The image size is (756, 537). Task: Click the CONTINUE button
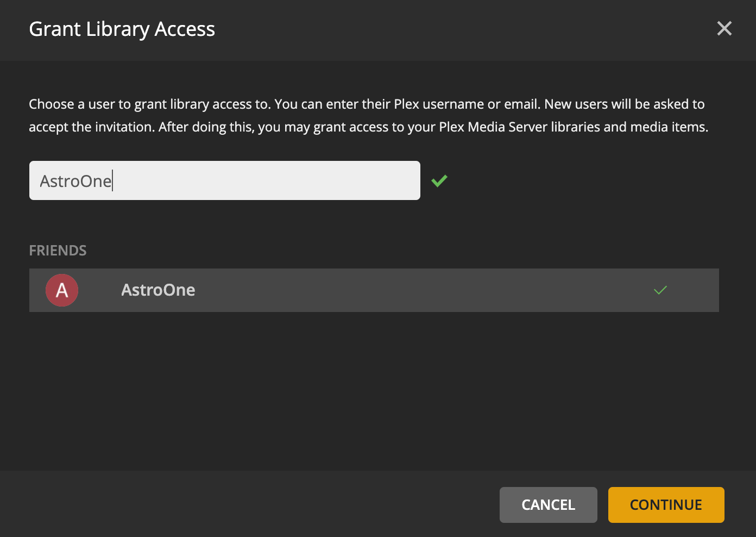click(x=666, y=505)
